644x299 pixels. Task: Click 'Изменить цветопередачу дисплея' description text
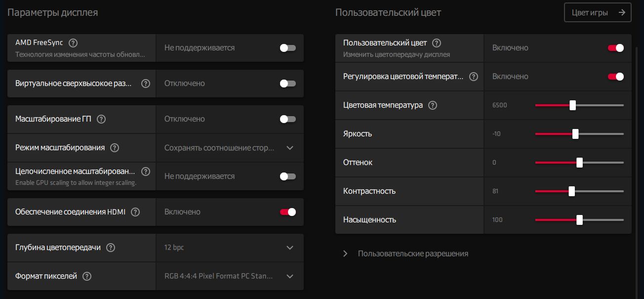pos(397,54)
